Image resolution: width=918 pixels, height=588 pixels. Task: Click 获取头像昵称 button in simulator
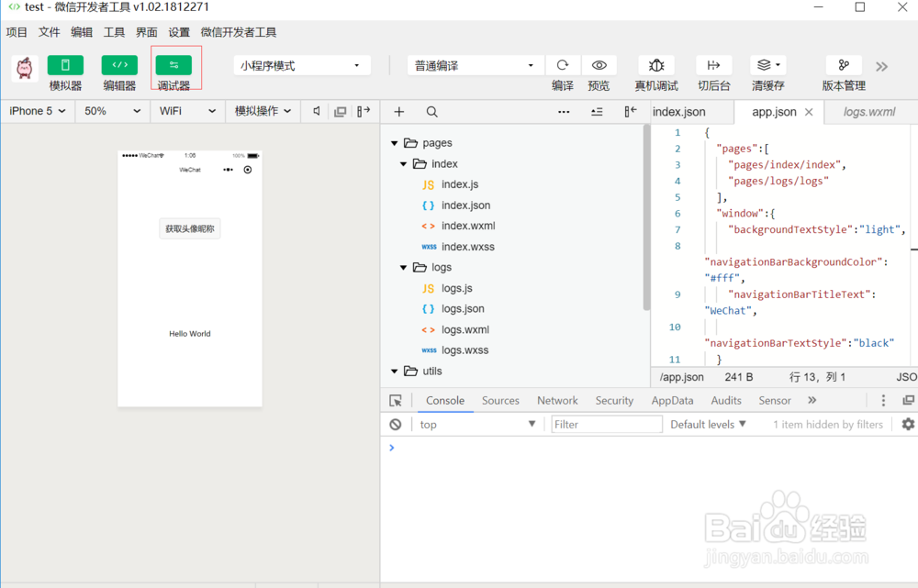click(x=190, y=228)
